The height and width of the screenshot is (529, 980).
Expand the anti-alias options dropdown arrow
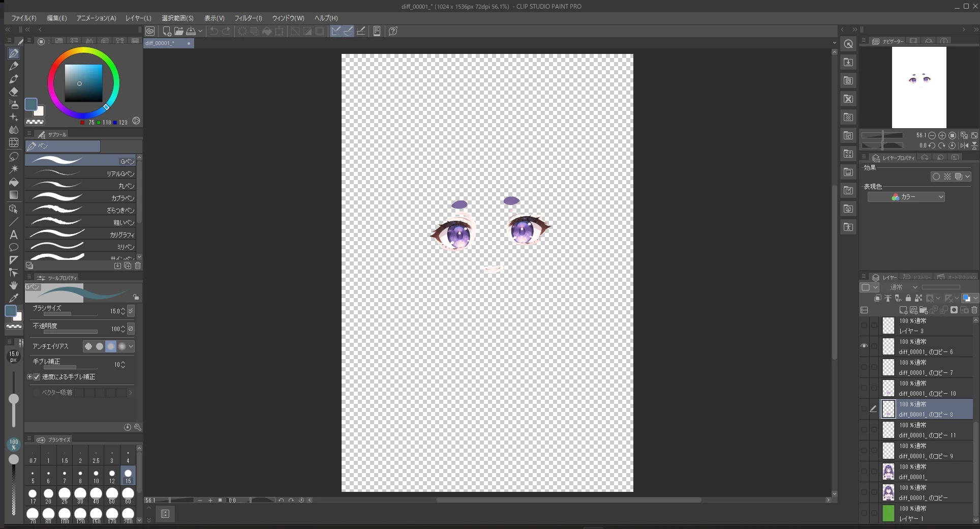pos(131,346)
